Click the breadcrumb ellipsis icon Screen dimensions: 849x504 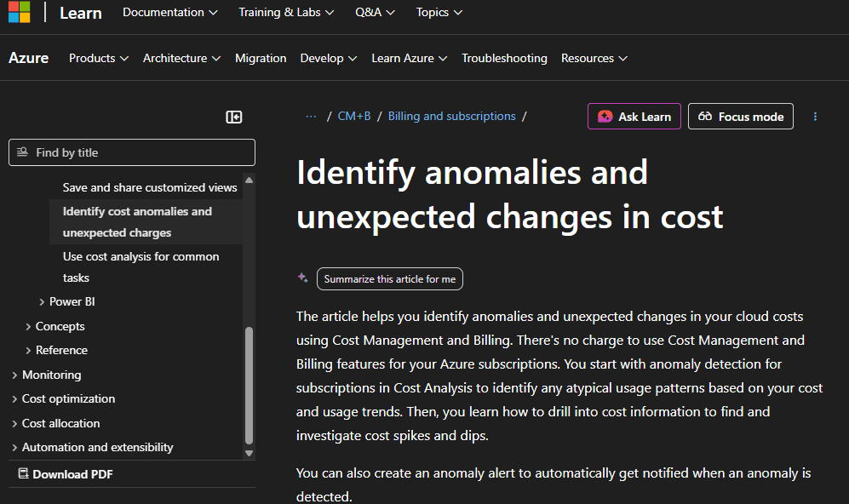[x=311, y=117]
